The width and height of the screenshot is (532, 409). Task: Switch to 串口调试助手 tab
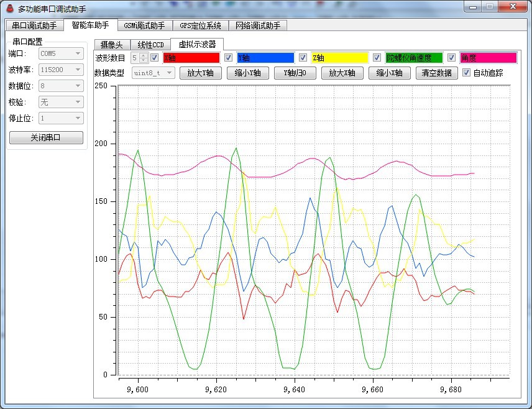coord(35,25)
